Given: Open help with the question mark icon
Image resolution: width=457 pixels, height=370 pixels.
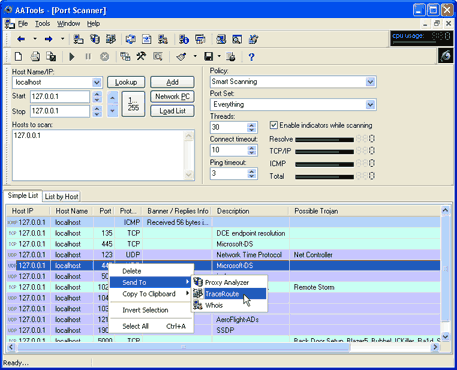Looking at the screenshot, I should pyautogui.click(x=251, y=57).
